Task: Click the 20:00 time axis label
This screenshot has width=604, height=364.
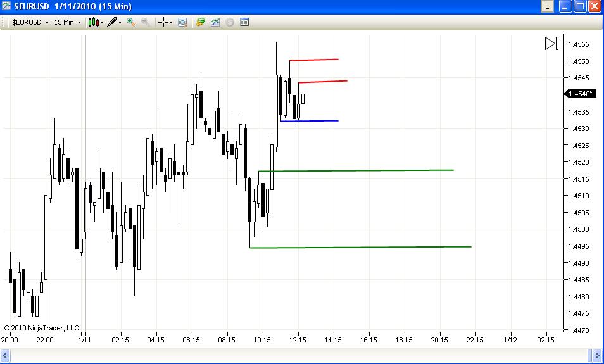Action: tap(9, 340)
